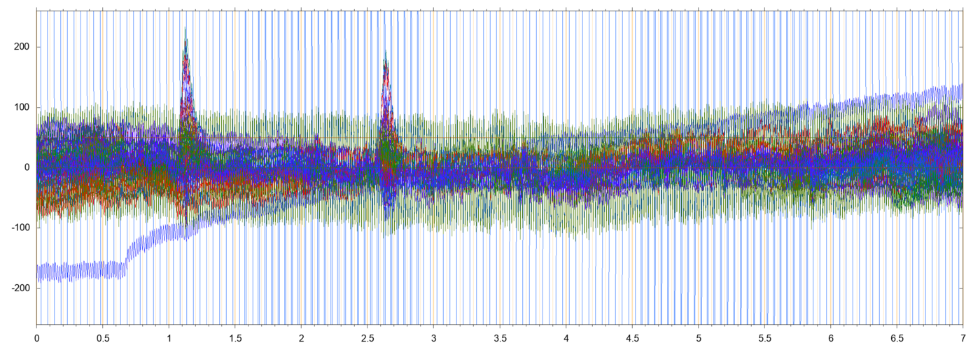Click the x-axis label 2
980x350 pixels.
click(x=302, y=337)
